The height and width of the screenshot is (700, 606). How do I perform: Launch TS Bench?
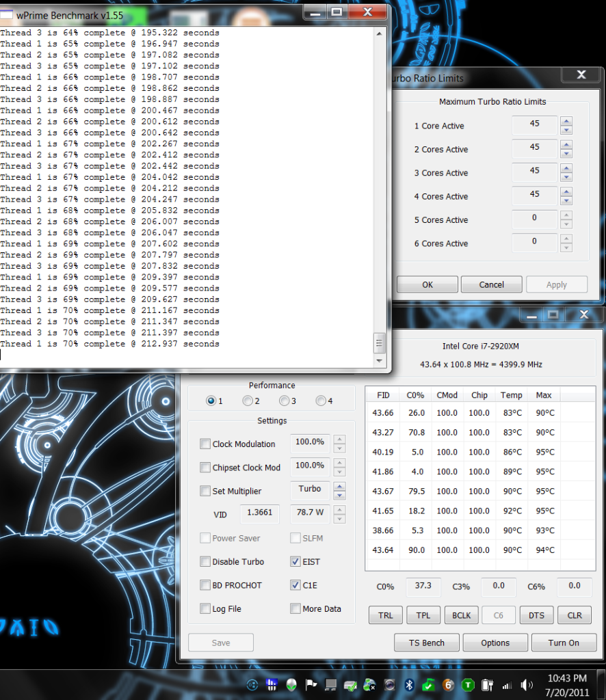pyautogui.click(x=427, y=643)
